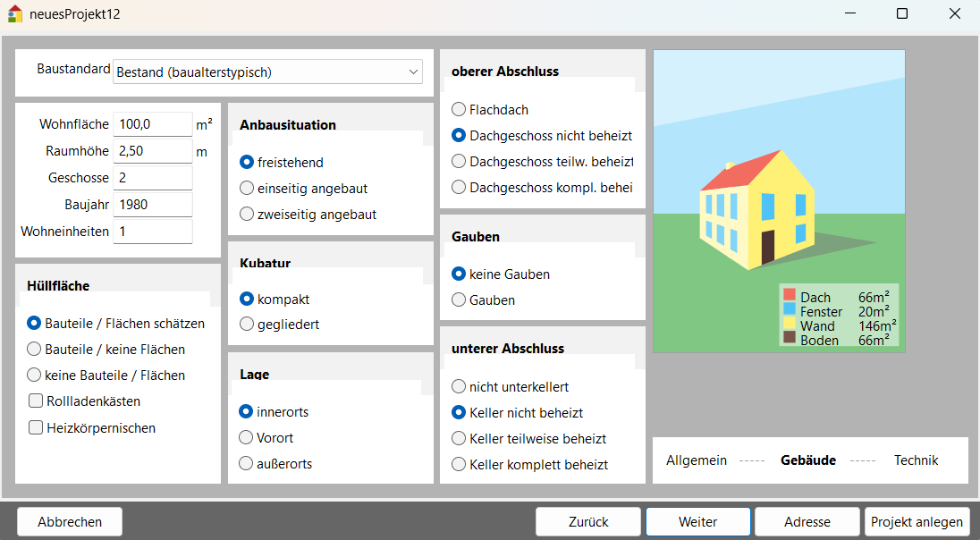This screenshot has height=540, width=980.
Task: Choose nicht unterkellert option
Action: (x=459, y=387)
